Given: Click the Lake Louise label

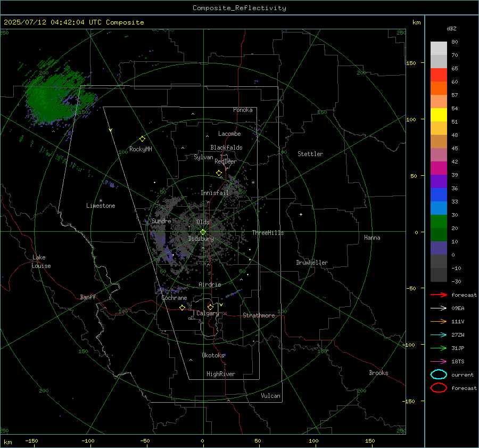Looking at the screenshot, I should coord(41,262).
